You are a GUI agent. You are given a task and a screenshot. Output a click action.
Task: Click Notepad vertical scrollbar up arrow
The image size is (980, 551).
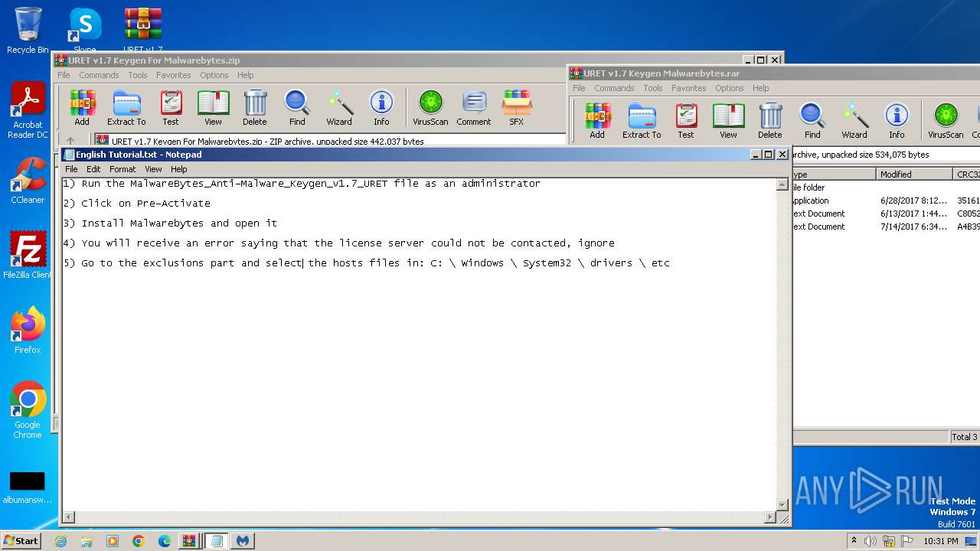pyautogui.click(x=782, y=184)
